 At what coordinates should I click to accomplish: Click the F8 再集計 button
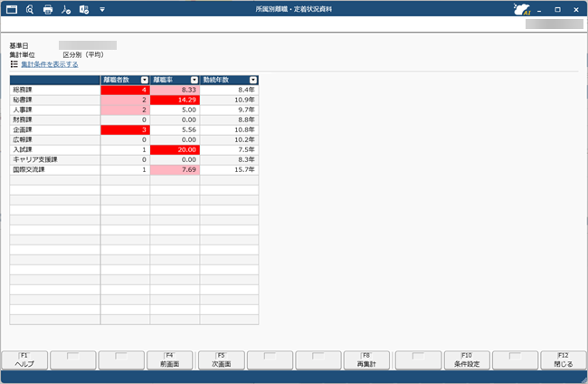(366, 360)
